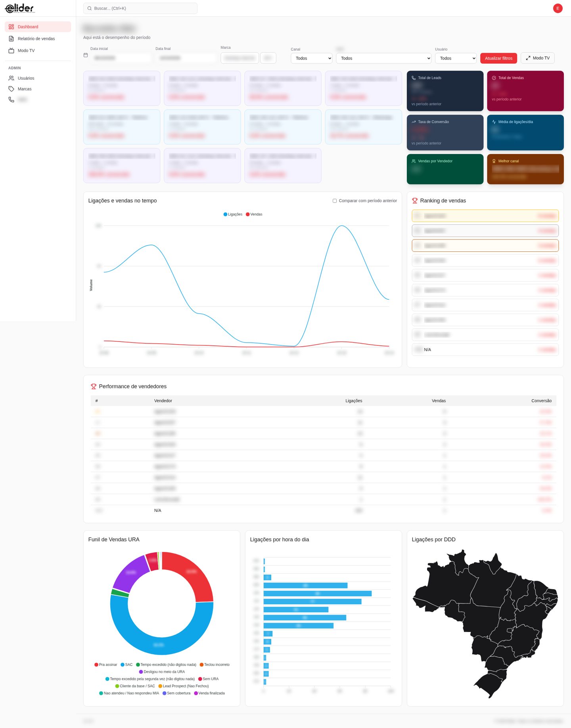The width and height of the screenshot is (571, 728).
Task: Click the trophy icon beside Ranking de vendas
Action: tap(415, 201)
